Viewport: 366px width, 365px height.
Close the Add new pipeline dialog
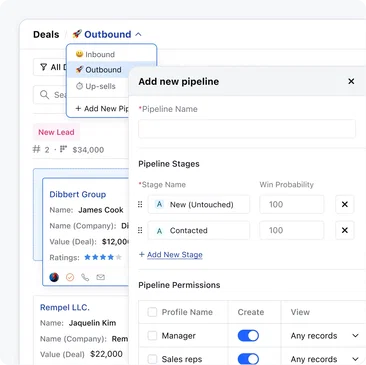[351, 81]
